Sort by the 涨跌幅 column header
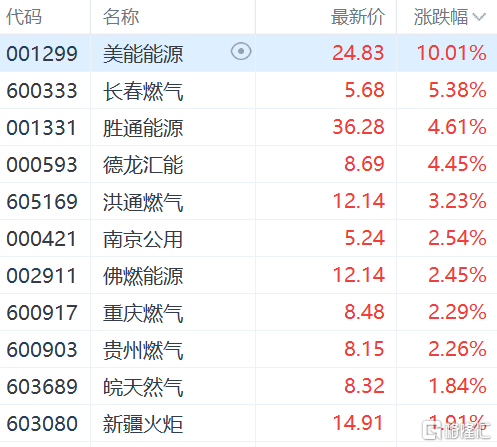 click(441, 17)
